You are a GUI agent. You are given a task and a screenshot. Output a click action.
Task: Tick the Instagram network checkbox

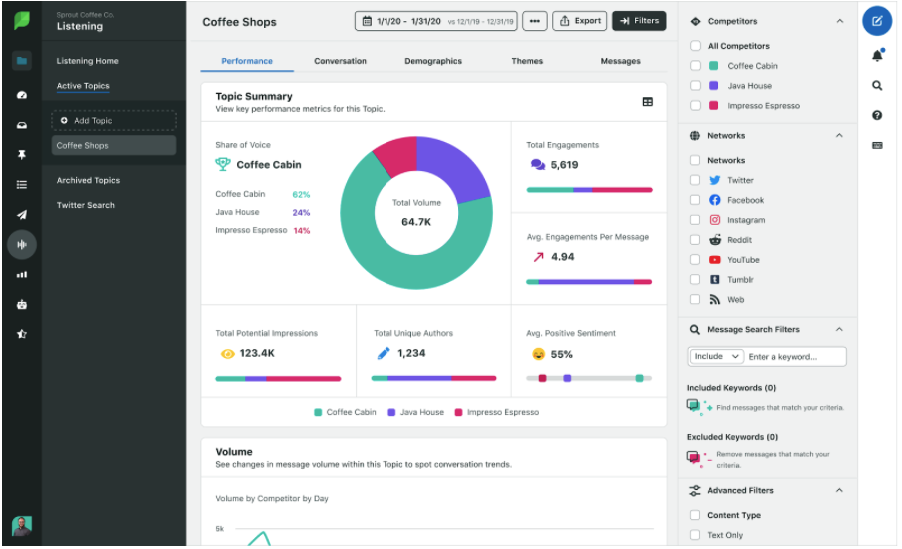(695, 220)
